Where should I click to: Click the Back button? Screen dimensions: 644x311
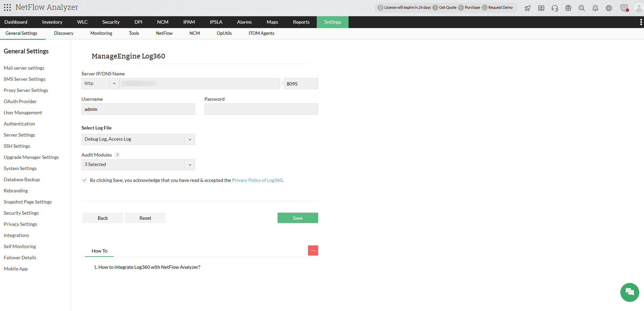[103, 218]
